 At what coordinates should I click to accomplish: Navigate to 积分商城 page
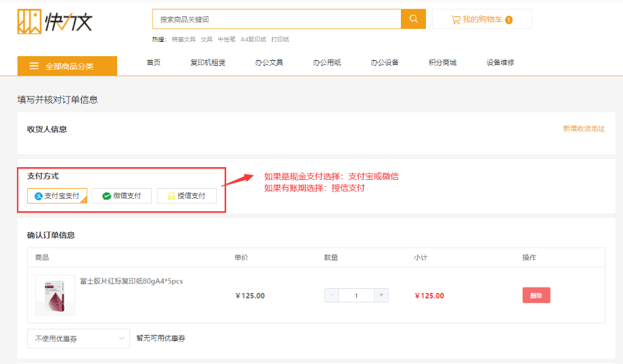point(442,63)
